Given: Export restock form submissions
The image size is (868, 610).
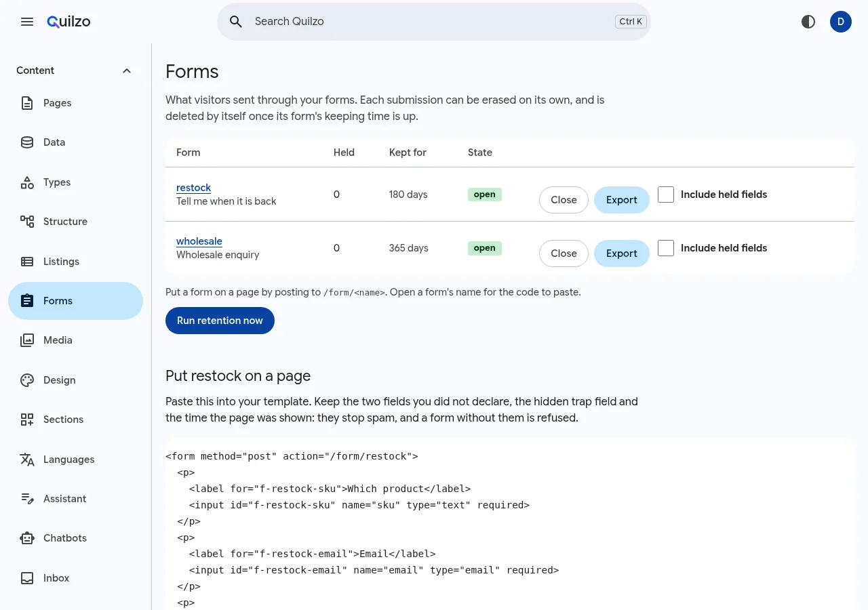Looking at the screenshot, I should click(622, 200).
